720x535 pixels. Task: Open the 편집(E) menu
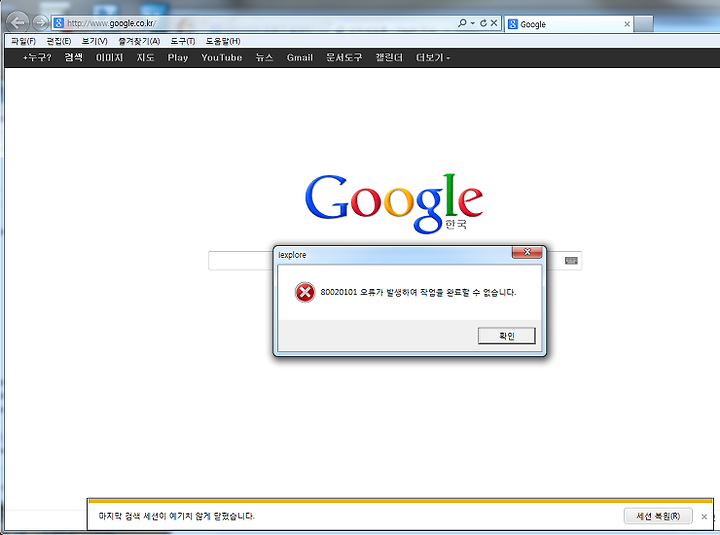click(x=59, y=41)
